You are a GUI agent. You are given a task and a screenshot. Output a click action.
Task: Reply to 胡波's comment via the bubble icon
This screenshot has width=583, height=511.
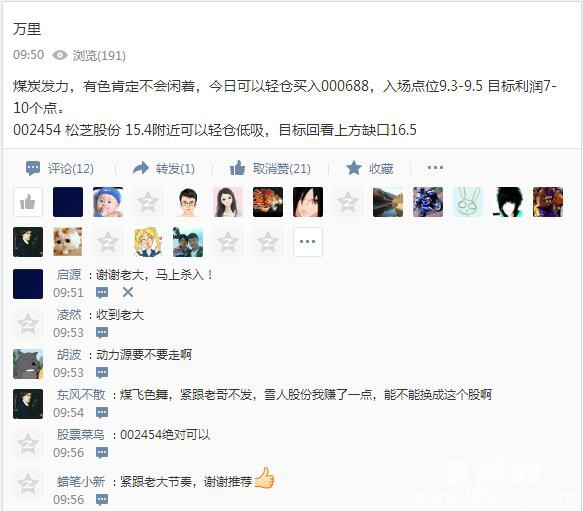coord(102,372)
